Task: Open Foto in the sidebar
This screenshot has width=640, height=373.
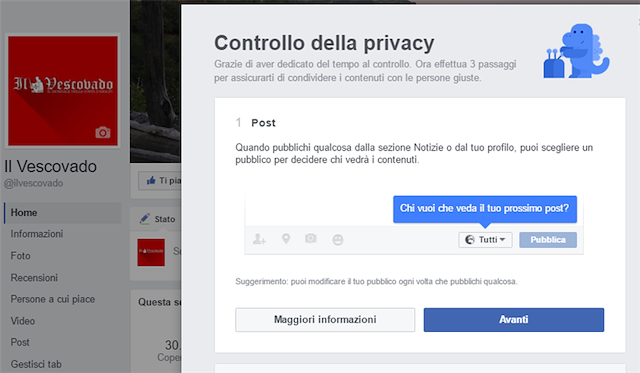Action: click(20, 256)
